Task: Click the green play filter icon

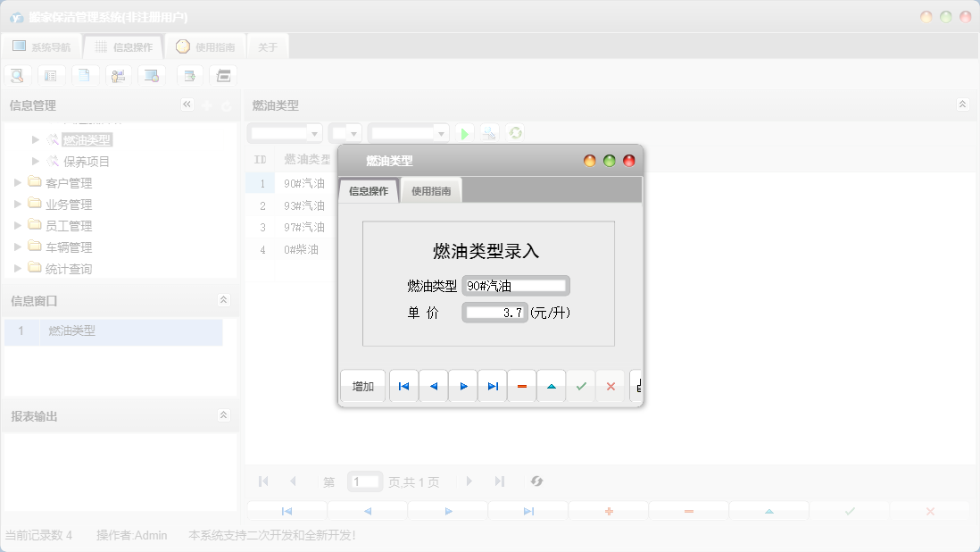Action: 464,131
